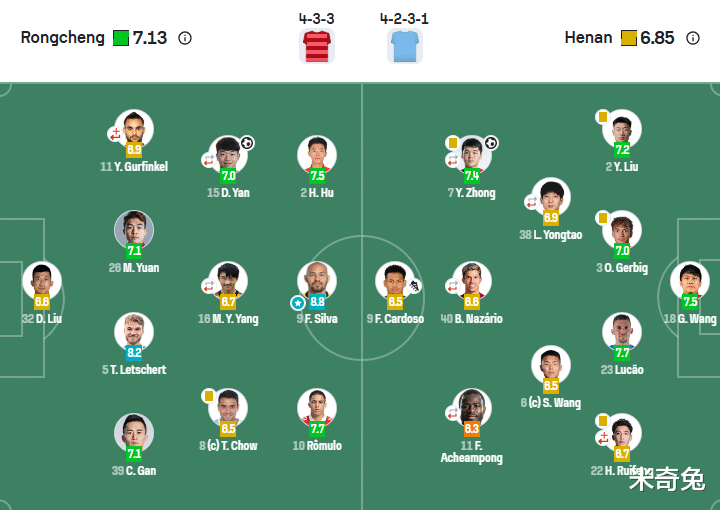Click G. Wang's 7.5 rating badge
Viewport: 720px width, 510px height.
point(690,301)
